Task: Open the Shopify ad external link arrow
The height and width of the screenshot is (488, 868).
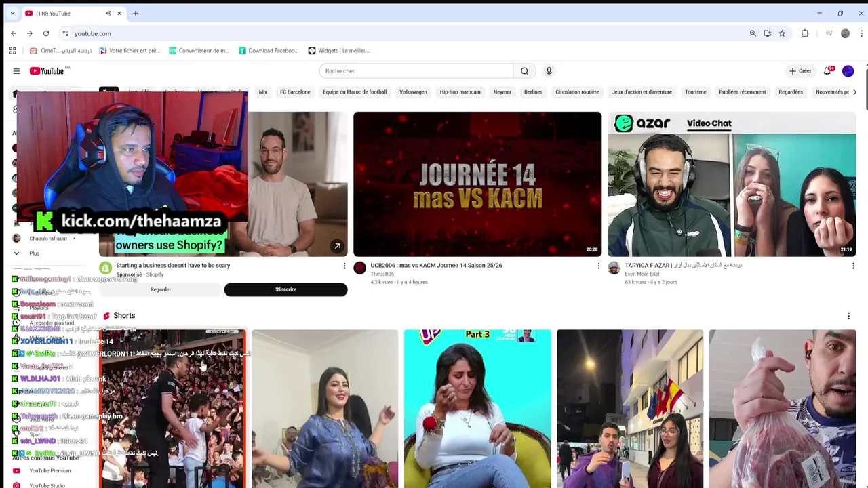Action: click(x=336, y=246)
